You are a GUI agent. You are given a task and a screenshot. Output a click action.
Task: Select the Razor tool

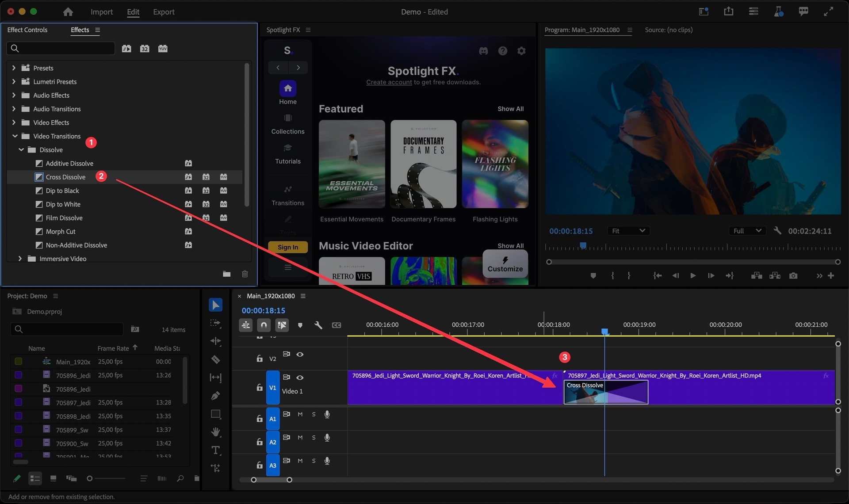tap(215, 359)
